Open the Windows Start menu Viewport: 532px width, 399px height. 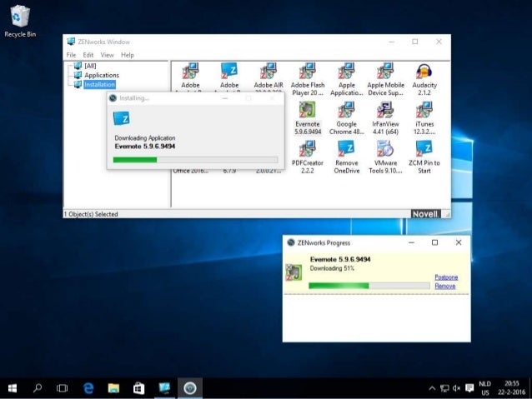(x=13, y=388)
